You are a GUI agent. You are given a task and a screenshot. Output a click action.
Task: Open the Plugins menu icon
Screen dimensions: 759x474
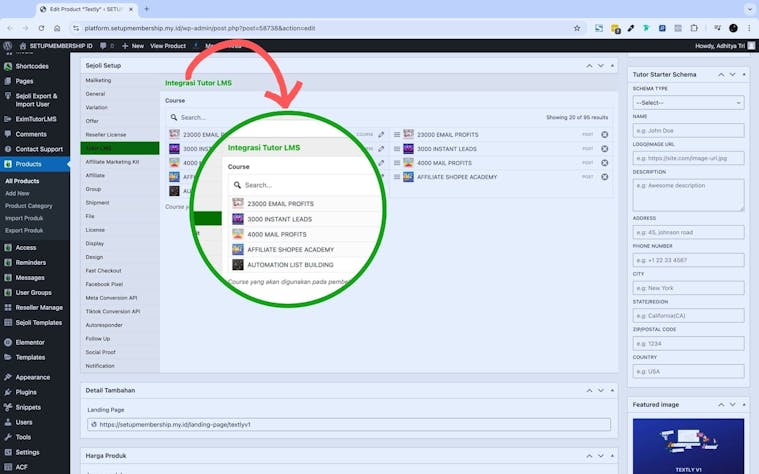pyautogui.click(x=8, y=392)
